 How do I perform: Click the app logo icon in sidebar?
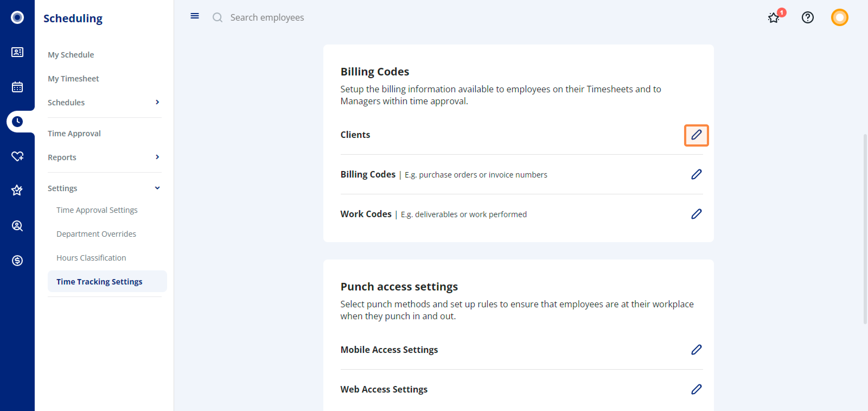[17, 17]
